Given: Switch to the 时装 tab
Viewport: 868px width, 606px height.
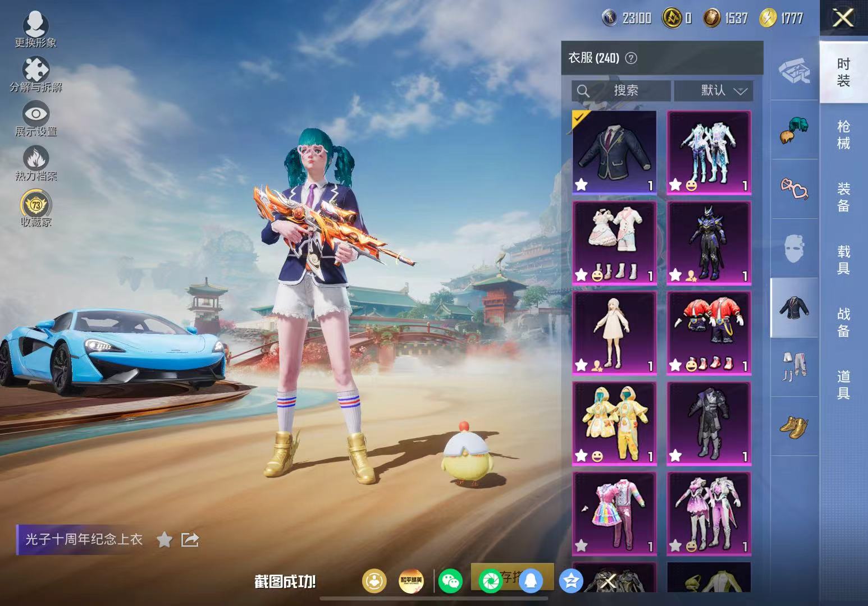Looking at the screenshot, I should (x=843, y=72).
